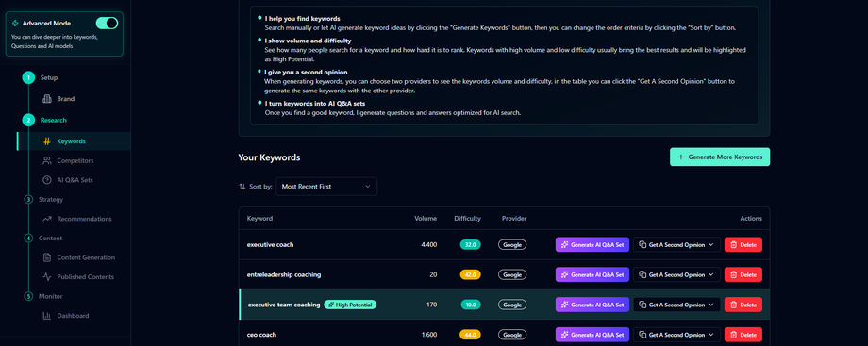
Task: Click the lightning bolt Advanced Mode icon
Action: [x=15, y=24]
